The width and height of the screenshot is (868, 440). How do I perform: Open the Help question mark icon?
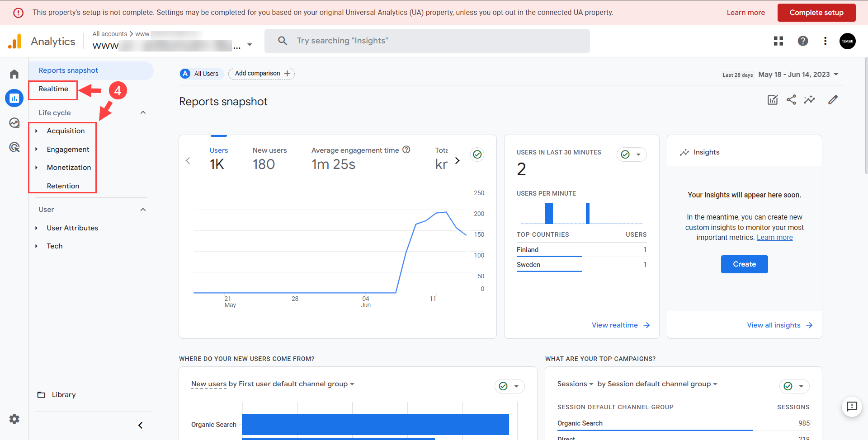(802, 41)
